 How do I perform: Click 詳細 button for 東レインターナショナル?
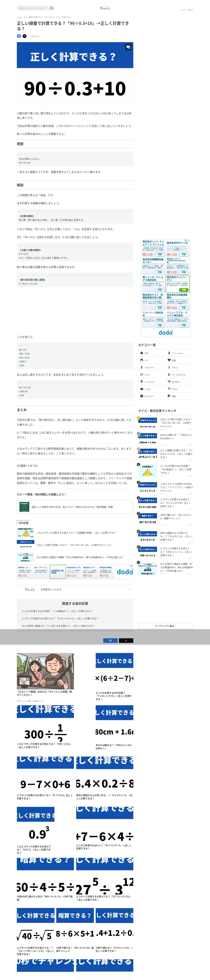pos(160,290)
